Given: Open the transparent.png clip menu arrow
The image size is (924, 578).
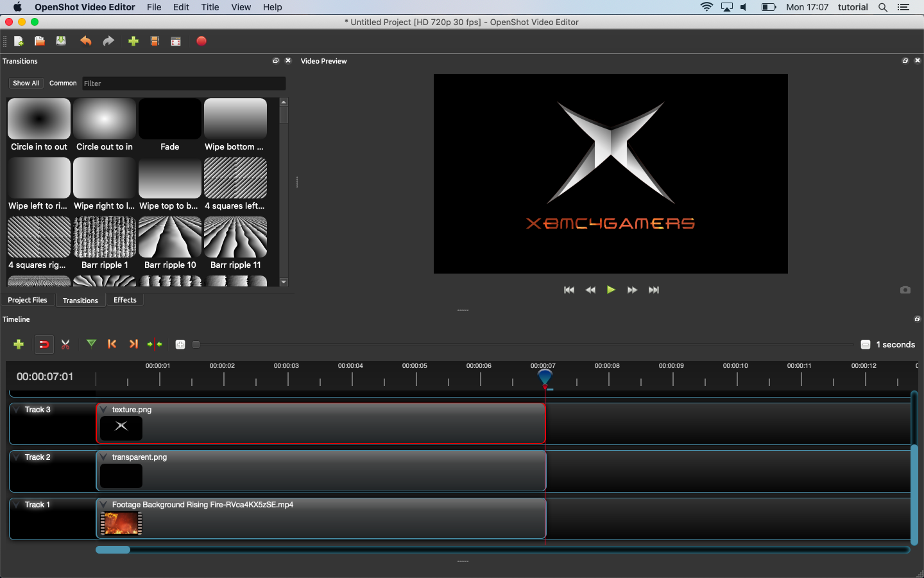Looking at the screenshot, I should (x=104, y=457).
